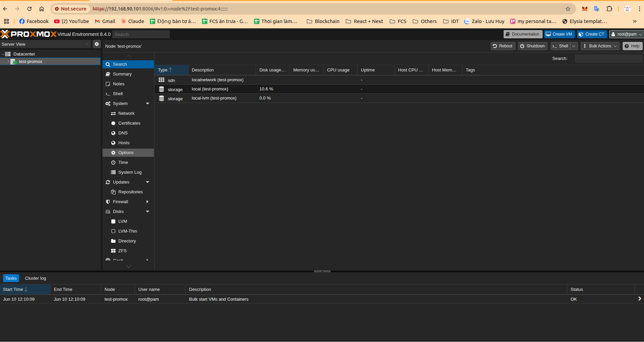
Task: Collapse the System section
Action: [147, 104]
